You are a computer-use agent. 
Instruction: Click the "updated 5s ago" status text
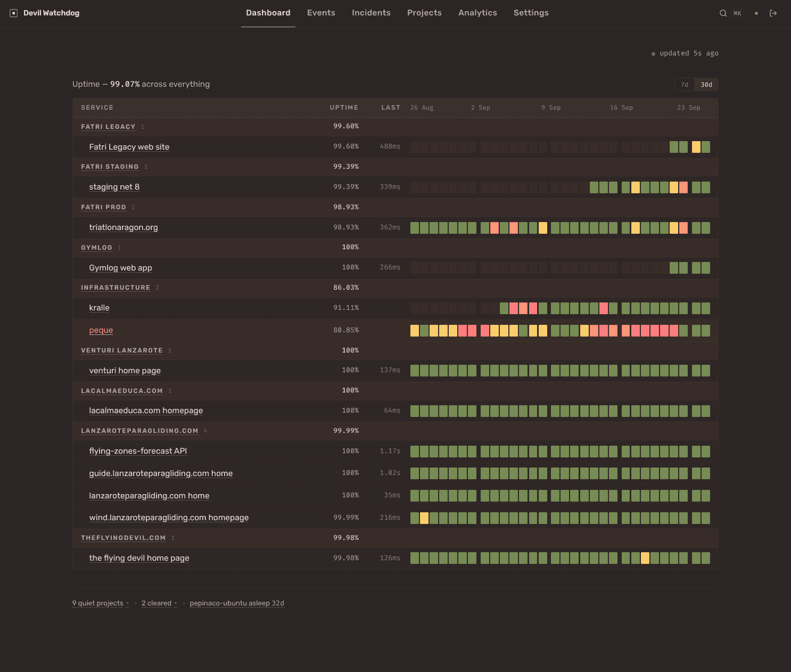point(689,53)
